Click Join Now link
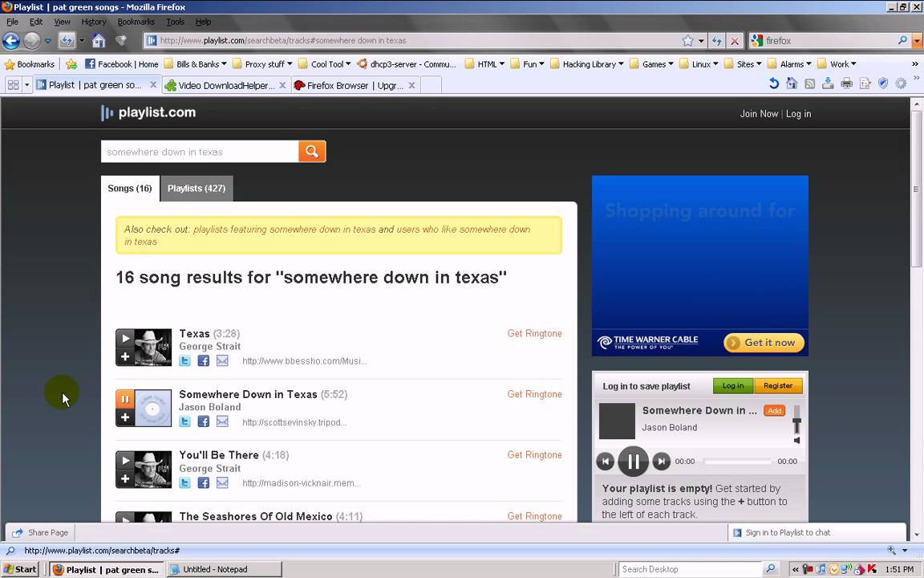 759,114
